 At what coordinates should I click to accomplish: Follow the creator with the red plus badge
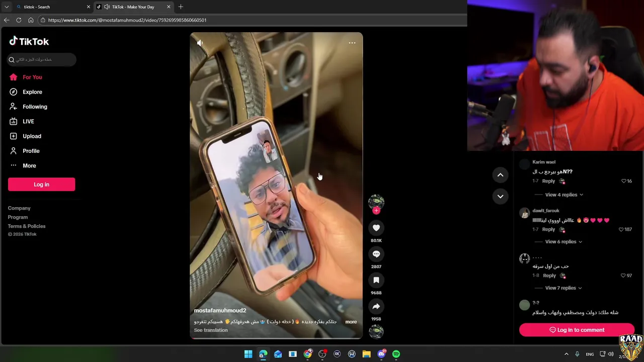[x=376, y=211]
